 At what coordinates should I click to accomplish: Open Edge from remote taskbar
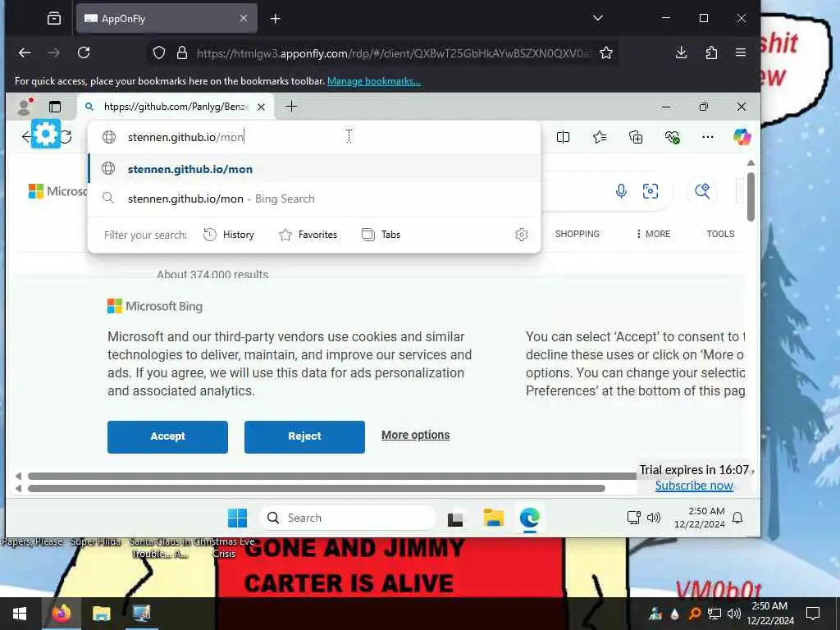click(529, 518)
